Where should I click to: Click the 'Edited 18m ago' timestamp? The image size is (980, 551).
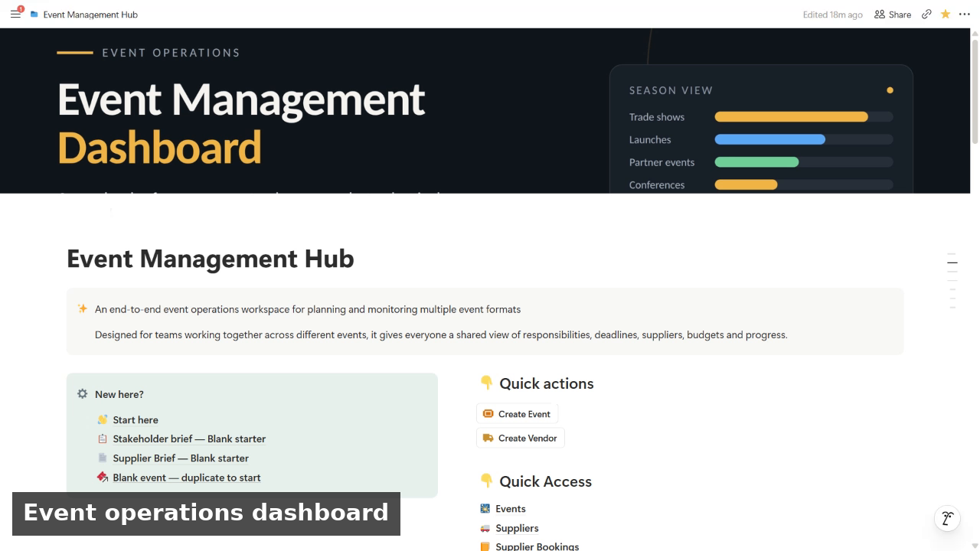tap(832, 15)
